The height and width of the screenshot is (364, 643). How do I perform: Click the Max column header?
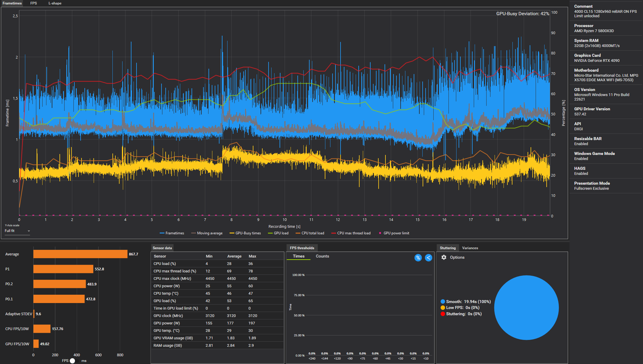click(252, 256)
